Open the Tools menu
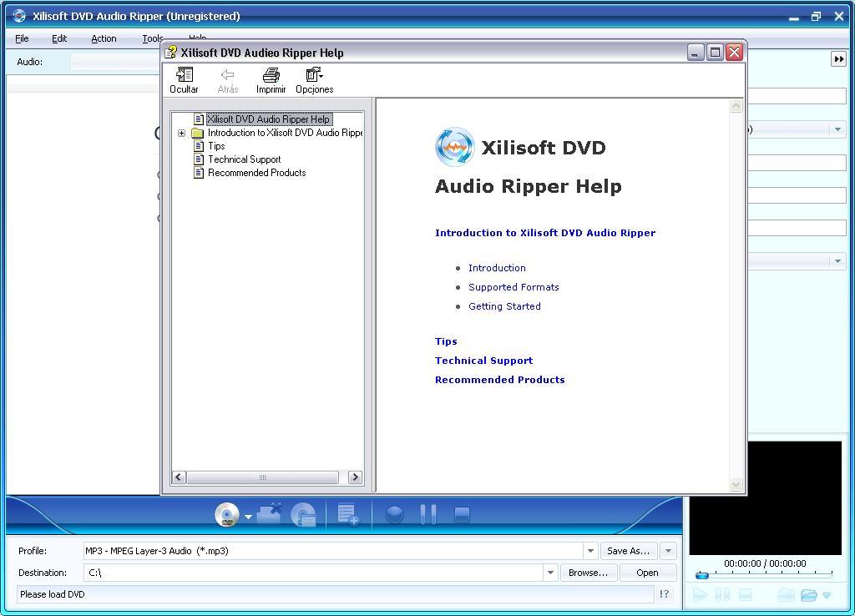855x616 pixels. click(151, 38)
